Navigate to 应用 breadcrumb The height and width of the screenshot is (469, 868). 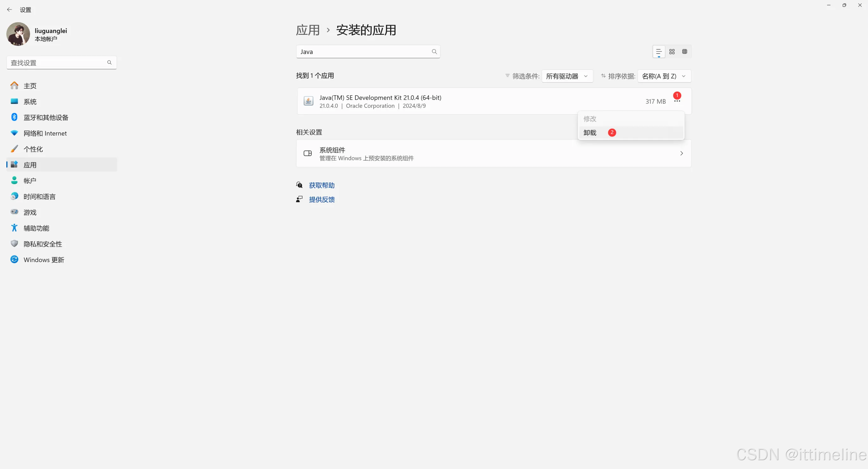click(308, 30)
